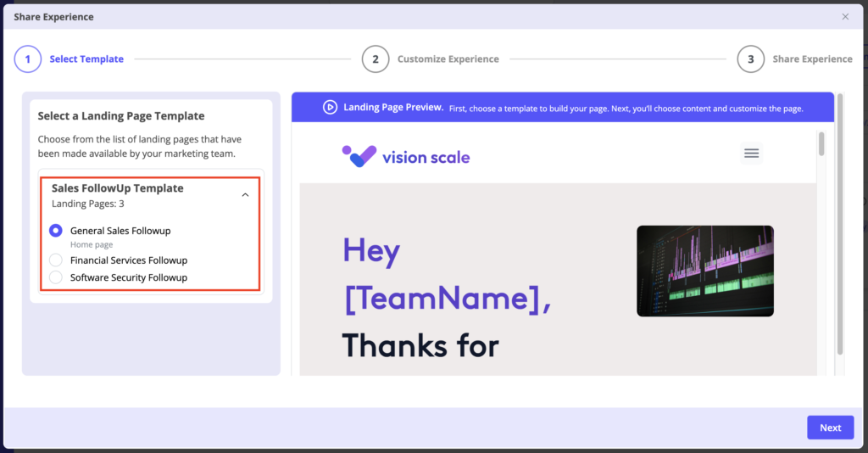Go to the Share Experience step label
This screenshot has height=453, width=868.
point(812,59)
